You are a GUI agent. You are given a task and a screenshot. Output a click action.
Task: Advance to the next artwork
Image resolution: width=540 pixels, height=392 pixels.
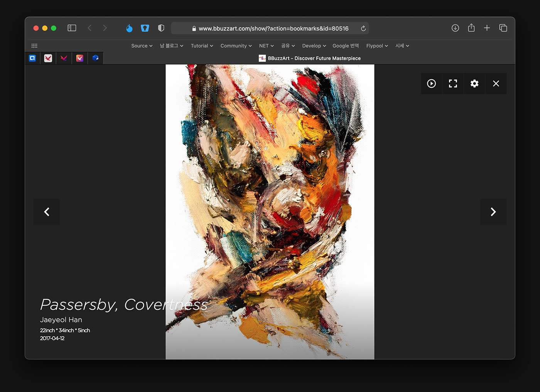(493, 212)
